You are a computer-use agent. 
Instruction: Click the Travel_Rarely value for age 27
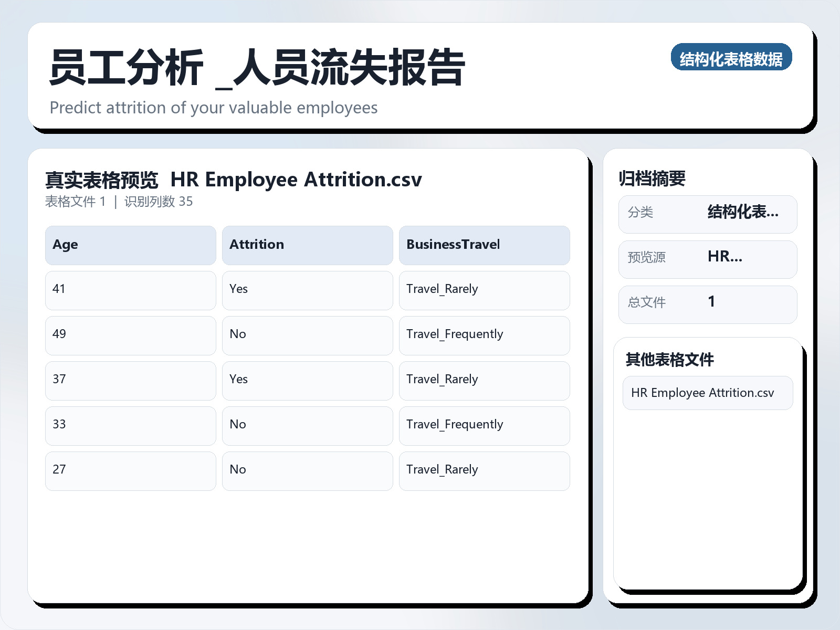484,471
